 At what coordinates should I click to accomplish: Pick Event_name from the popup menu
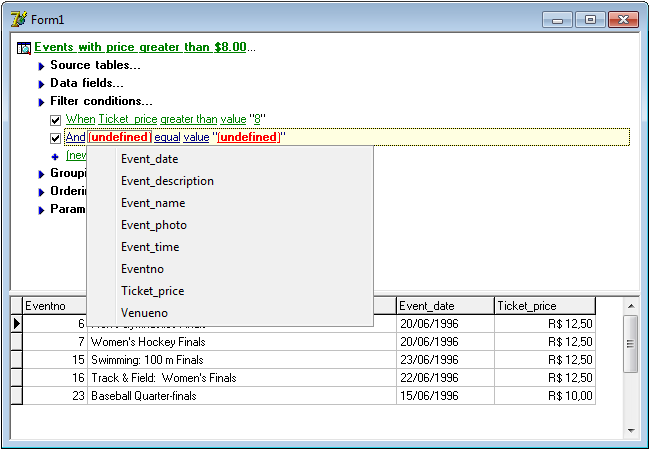pyautogui.click(x=153, y=203)
